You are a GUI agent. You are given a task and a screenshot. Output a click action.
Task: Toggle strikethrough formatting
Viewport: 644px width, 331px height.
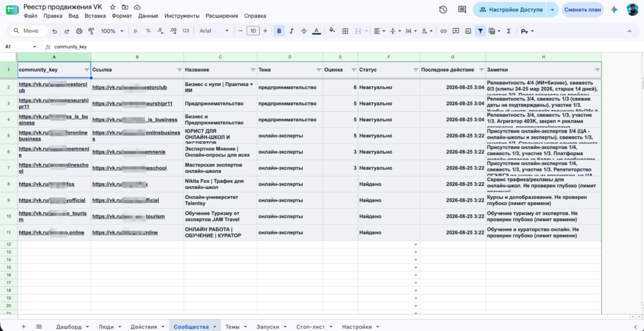tap(304, 31)
